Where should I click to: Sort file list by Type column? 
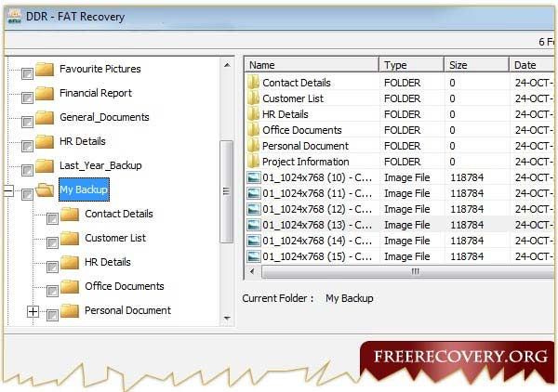(412, 65)
